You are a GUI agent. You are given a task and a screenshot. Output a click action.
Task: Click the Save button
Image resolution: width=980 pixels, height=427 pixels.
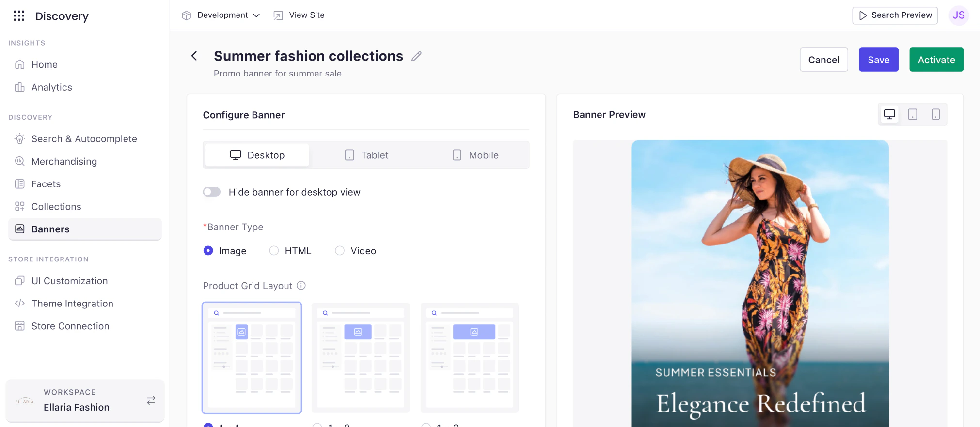(879, 60)
